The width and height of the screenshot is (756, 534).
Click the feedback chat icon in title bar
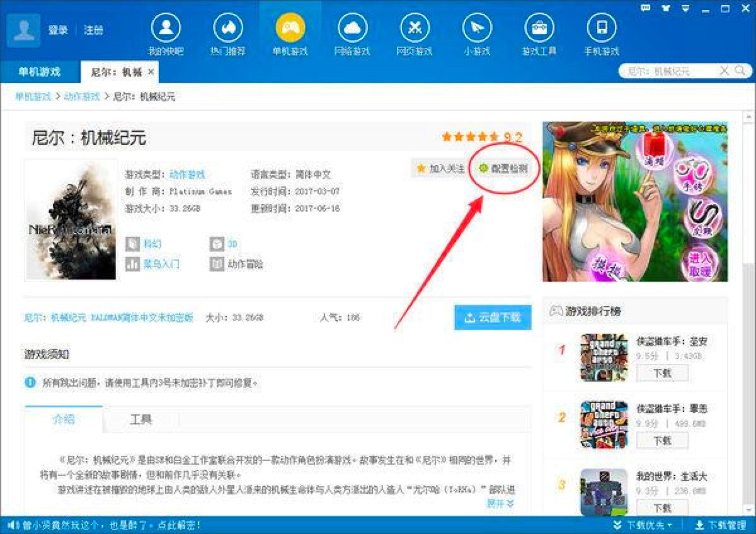click(x=646, y=8)
